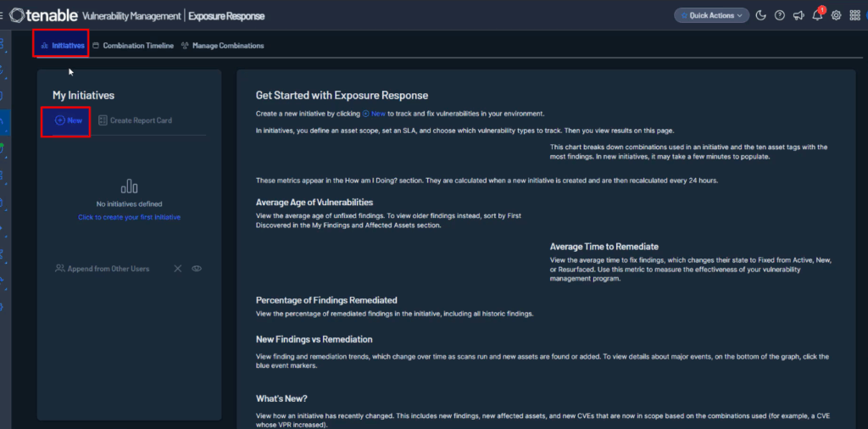Click the hamburger menu icon
This screenshot has width=868, height=429.
pyautogui.click(x=3, y=15)
